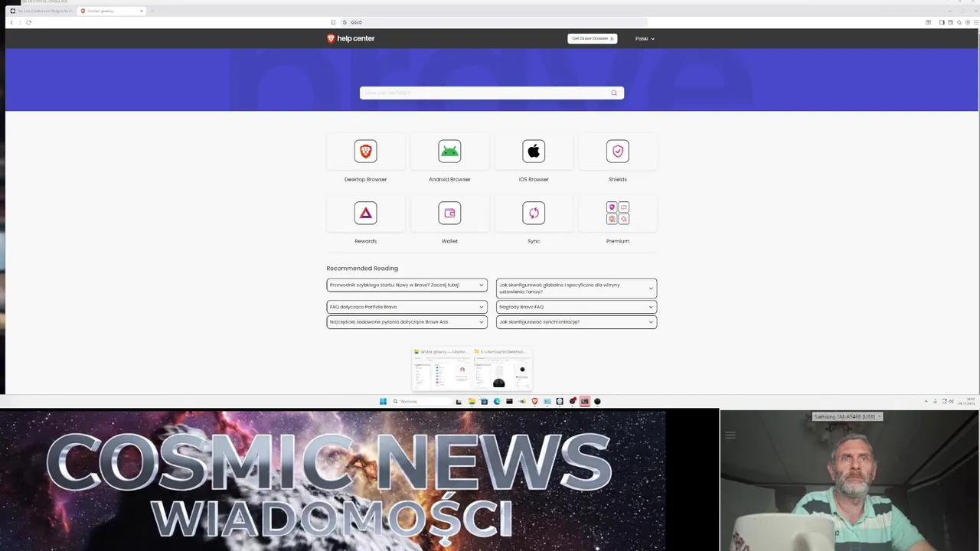
Task: Click the Brave help center logo
Action: pyautogui.click(x=351, y=38)
